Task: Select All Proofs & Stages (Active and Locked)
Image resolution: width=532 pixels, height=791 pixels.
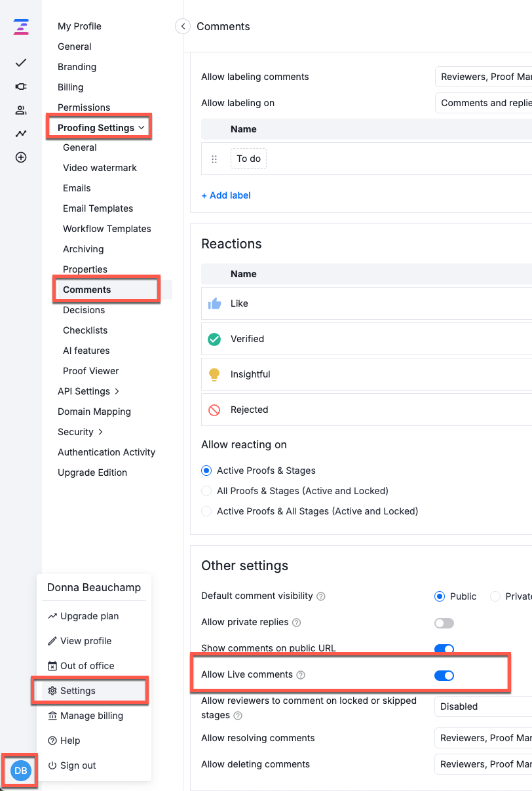Action: click(x=206, y=491)
